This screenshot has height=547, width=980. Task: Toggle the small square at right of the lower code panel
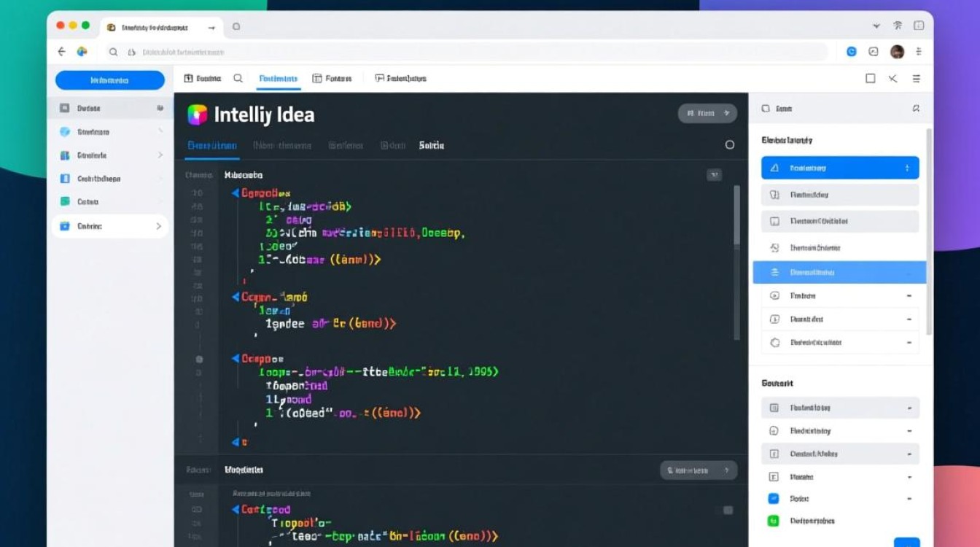pyautogui.click(x=728, y=510)
